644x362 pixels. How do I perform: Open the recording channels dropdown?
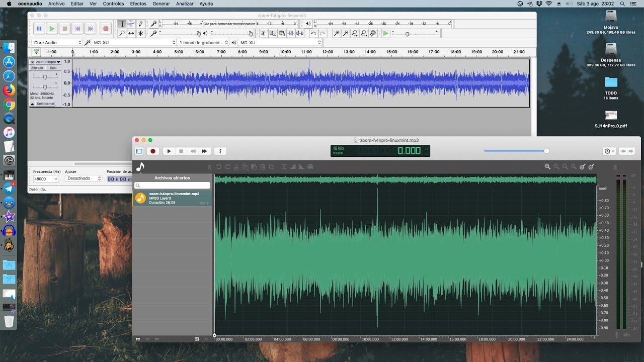(203, 43)
